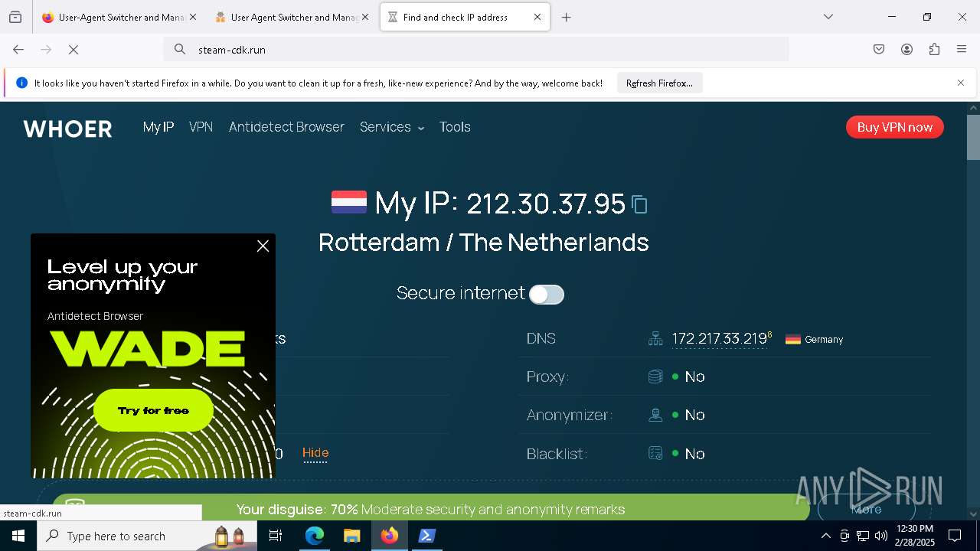Click the Hide link

[x=315, y=453]
